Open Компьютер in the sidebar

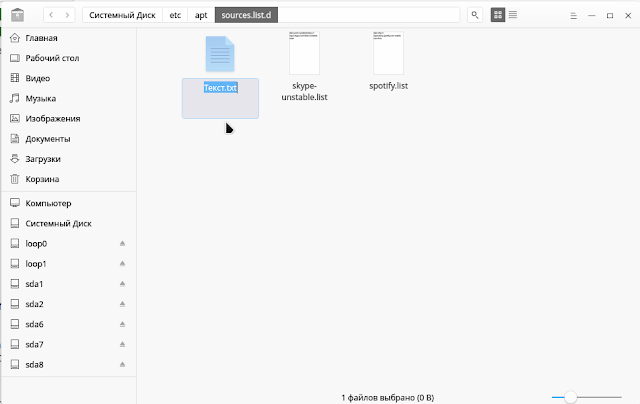69,203
